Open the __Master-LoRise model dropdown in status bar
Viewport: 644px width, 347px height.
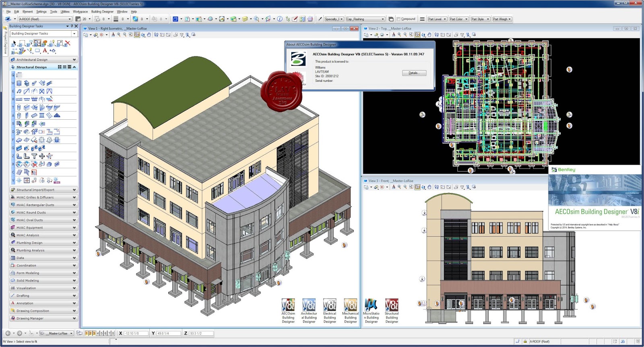pyautogui.click(x=56, y=333)
